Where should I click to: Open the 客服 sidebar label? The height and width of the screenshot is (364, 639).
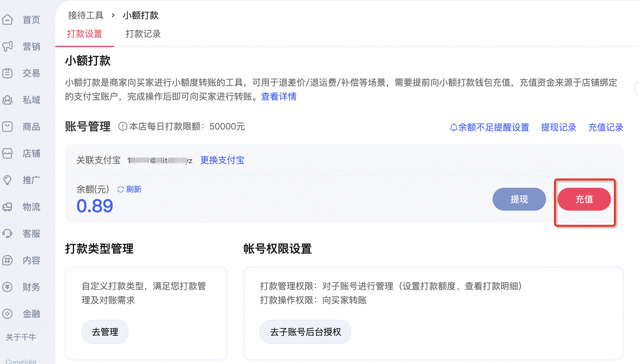pyautogui.click(x=32, y=234)
